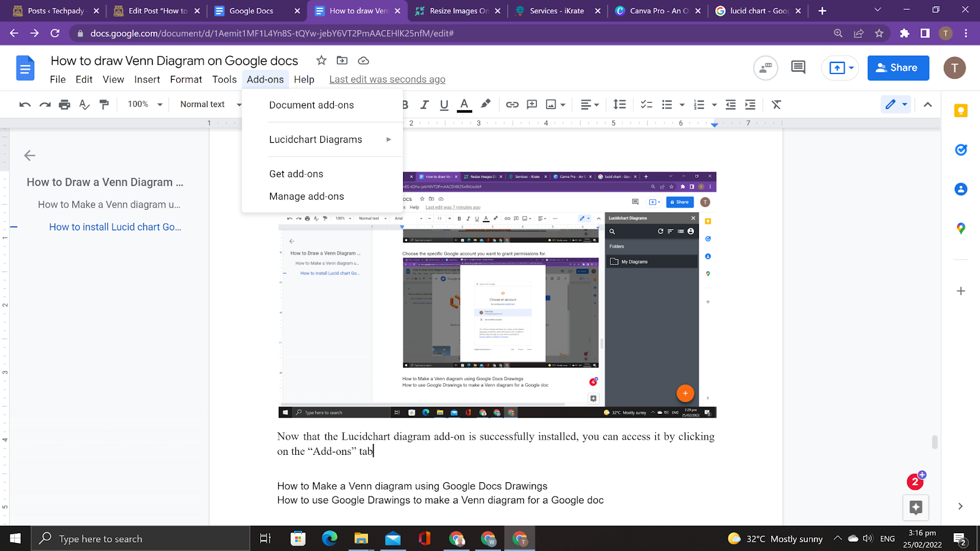Clear formatting from the text
The image size is (980, 551).
776,105
